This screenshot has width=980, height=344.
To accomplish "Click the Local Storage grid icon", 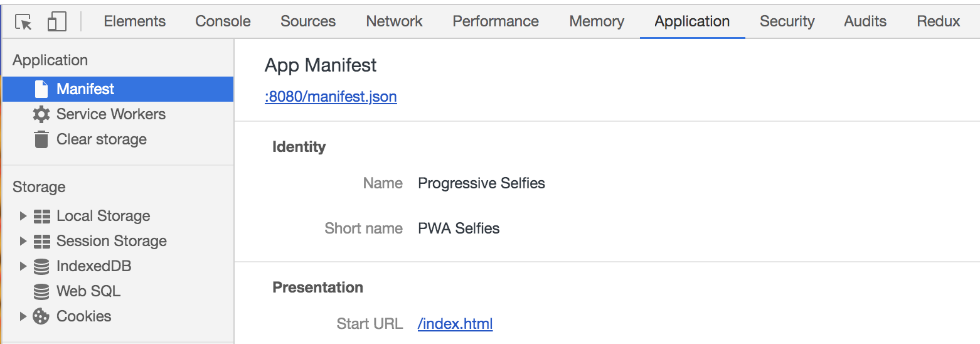I will (42, 216).
